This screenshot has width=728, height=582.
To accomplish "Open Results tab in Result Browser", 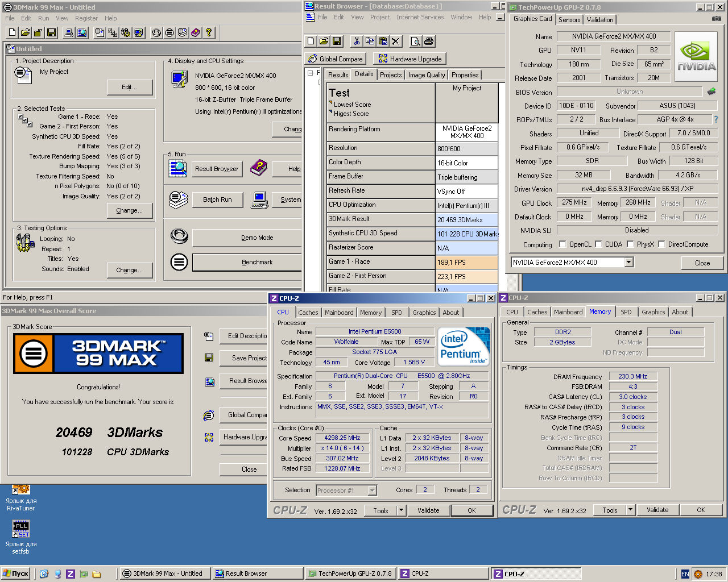I will pyautogui.click(x=338, y=75).
